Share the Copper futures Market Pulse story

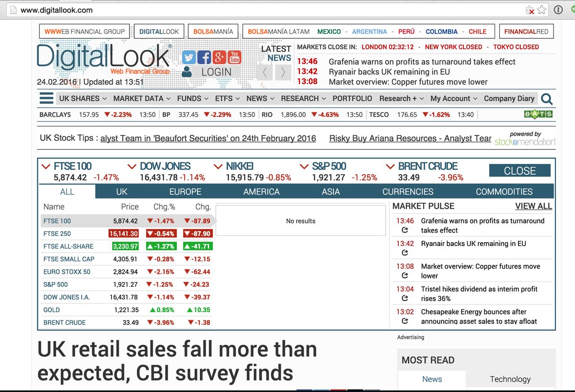click(405, 276)
